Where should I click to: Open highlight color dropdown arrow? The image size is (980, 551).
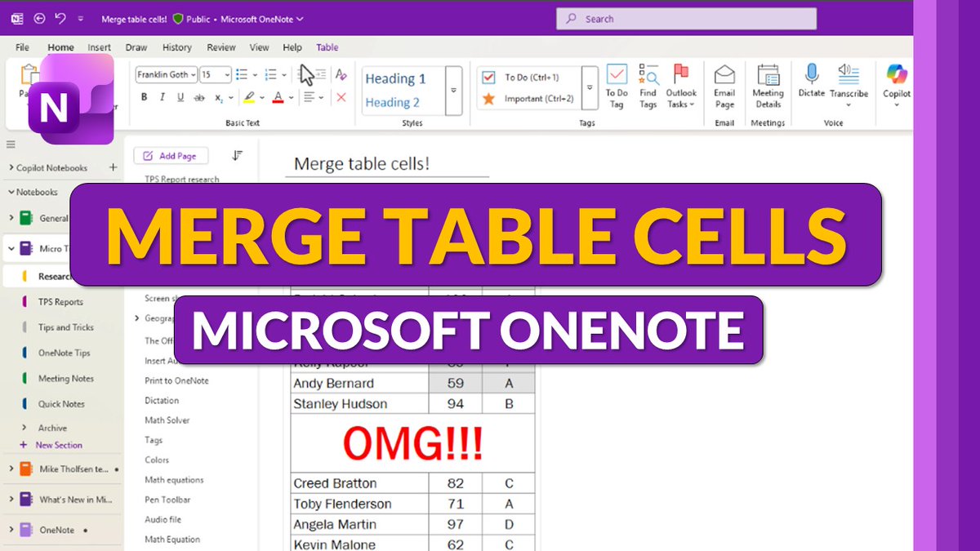coord(262,98)
